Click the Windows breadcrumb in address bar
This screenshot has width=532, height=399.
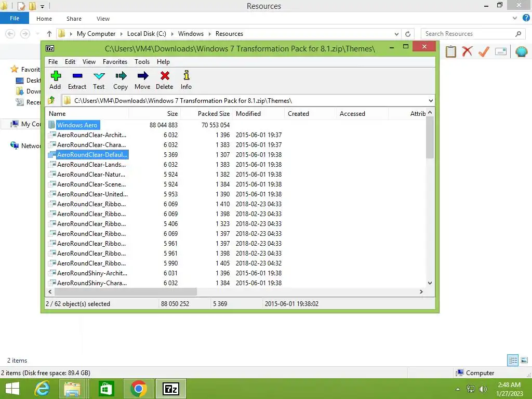click(191, 34)
